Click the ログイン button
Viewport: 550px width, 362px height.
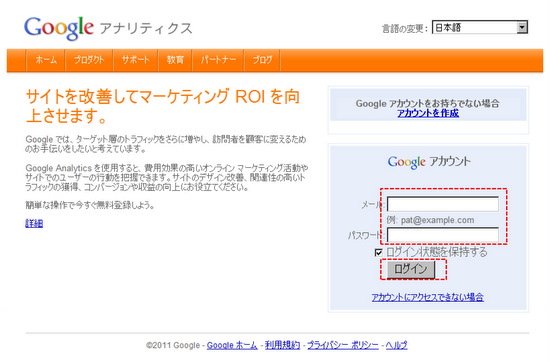[x=411, y=269]
